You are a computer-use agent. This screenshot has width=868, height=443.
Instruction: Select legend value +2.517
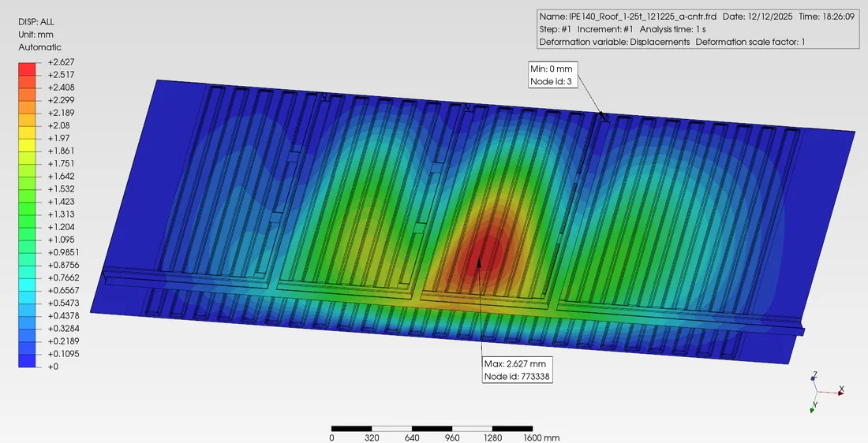click(61, 75)
